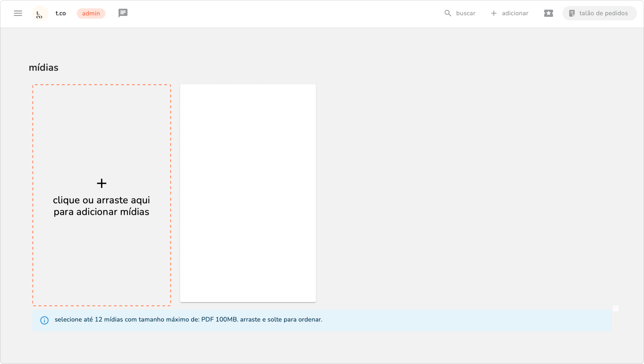This screenshot has width=644, height=364.
Task: Click the adicionar menu label
Action: pyautogui.click(x=515, y=13)
